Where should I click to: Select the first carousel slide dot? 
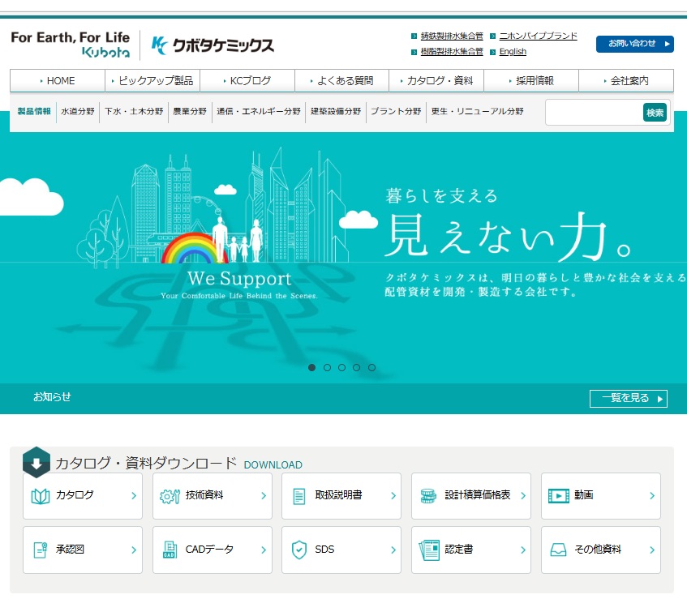tap(312, 367)
